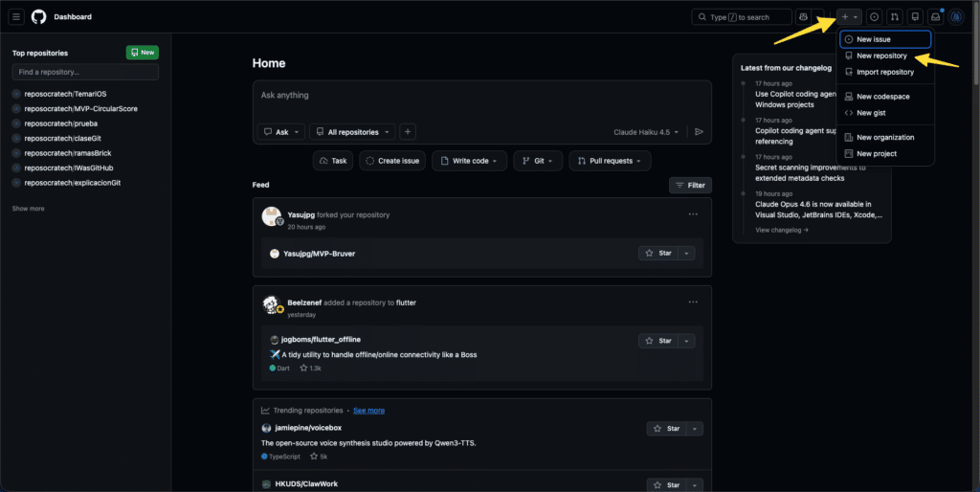Open jamiepine/voicebox repository link
This screenshot has height=492, width=980.
(x=308, y=428)
